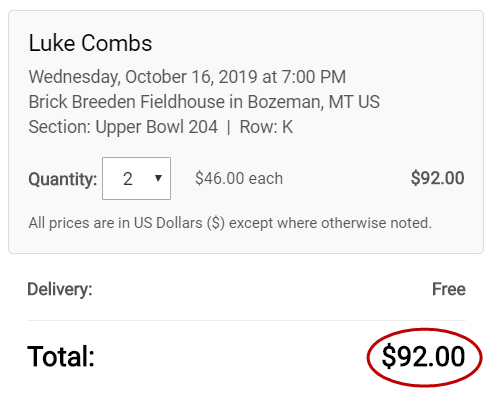Click the $46.00 each price text
The image size is (492, 399).
coord(239,178)
